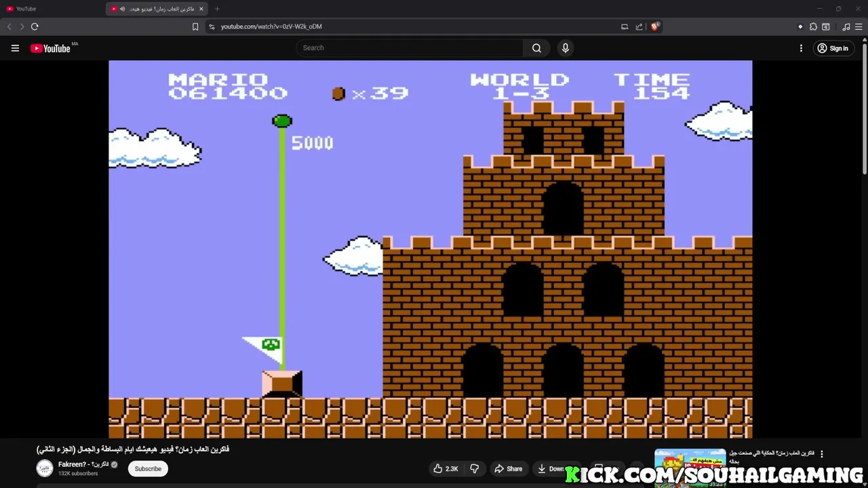The height and width of the screenshot is (488, 868).
Task: Click the youtube.com address bar URL
Action: [x=271, y=26]
